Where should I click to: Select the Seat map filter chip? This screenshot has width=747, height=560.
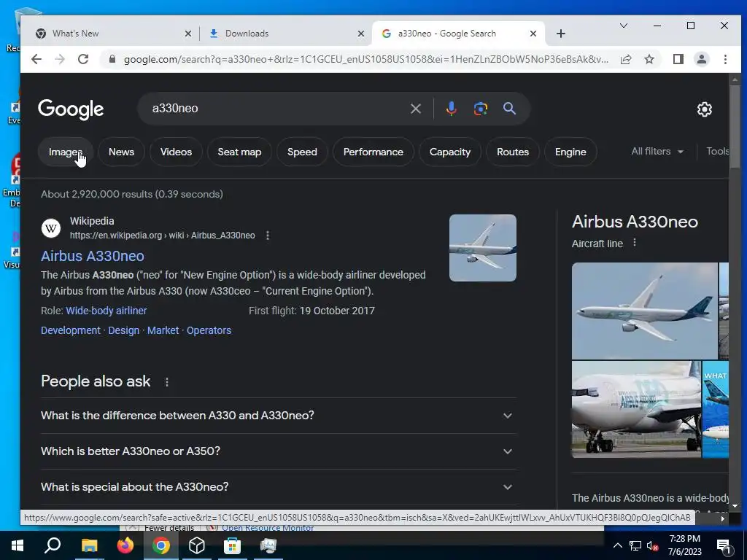pyautogui.click(x=239, y=152)
